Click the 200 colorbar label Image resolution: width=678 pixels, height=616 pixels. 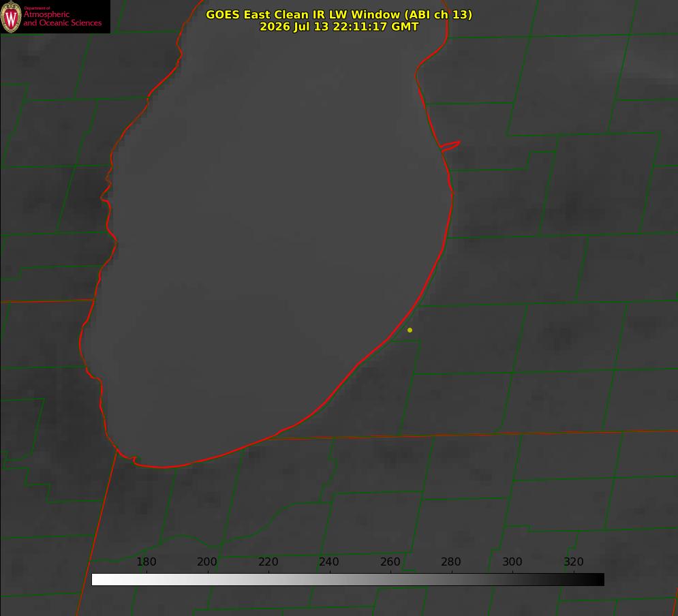(207, 561)
